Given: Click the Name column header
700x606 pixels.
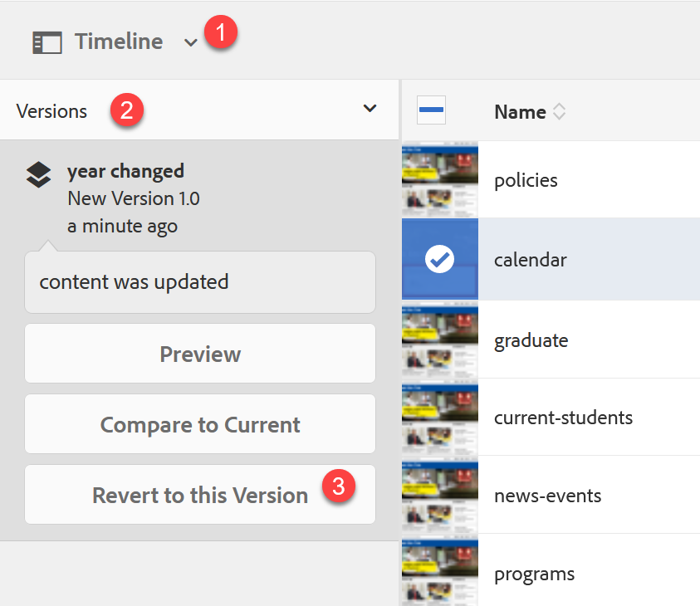Looking at the screenshot, I should click(x=520, y=112).
